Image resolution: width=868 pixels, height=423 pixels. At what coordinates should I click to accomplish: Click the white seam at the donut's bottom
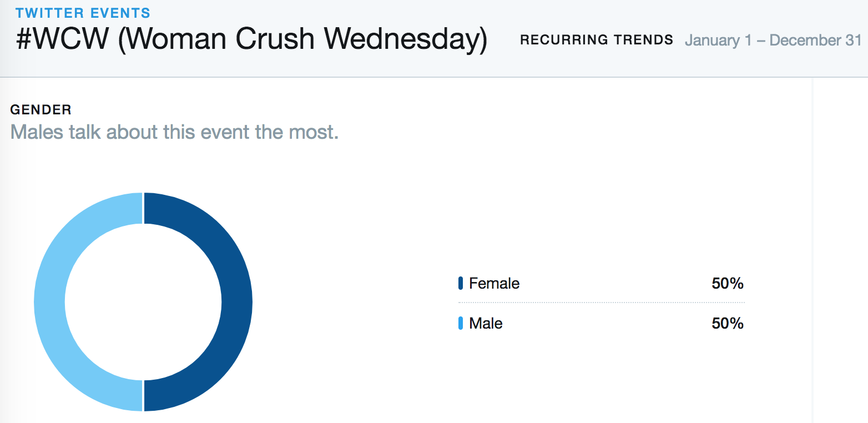click(x=143, y=396)
